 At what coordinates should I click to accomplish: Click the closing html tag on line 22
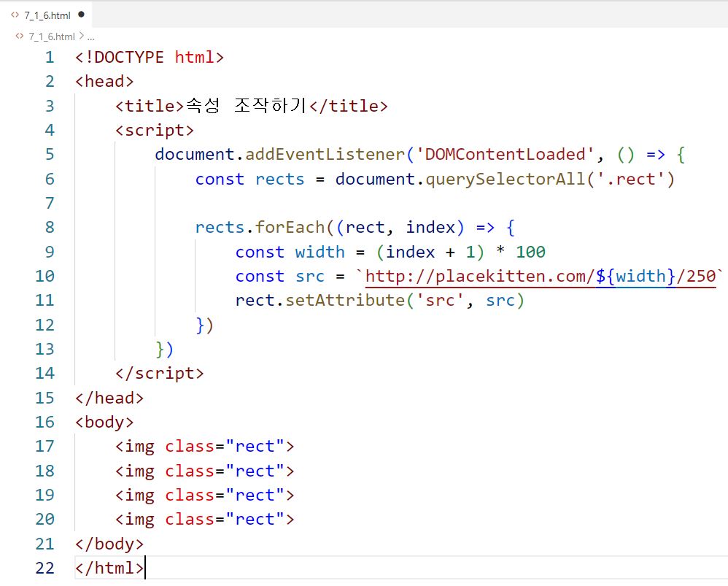point(109,568)
